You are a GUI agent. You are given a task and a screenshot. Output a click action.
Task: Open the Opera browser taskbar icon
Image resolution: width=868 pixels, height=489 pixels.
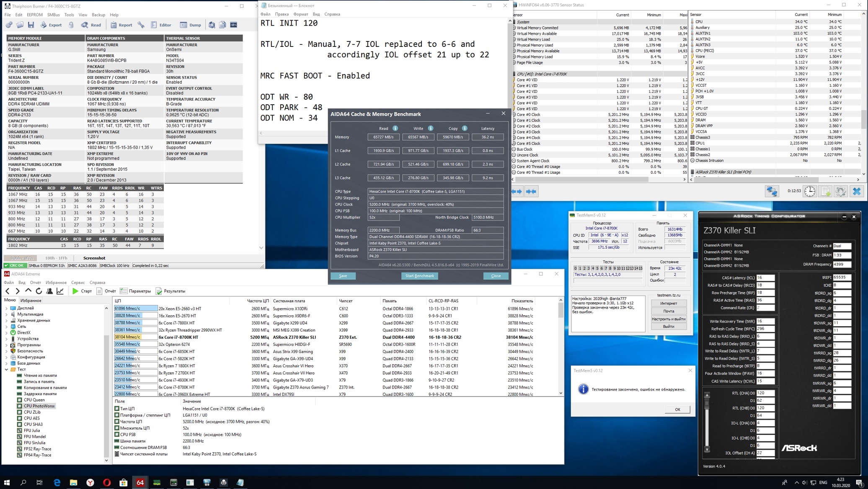tap(107, 482)
